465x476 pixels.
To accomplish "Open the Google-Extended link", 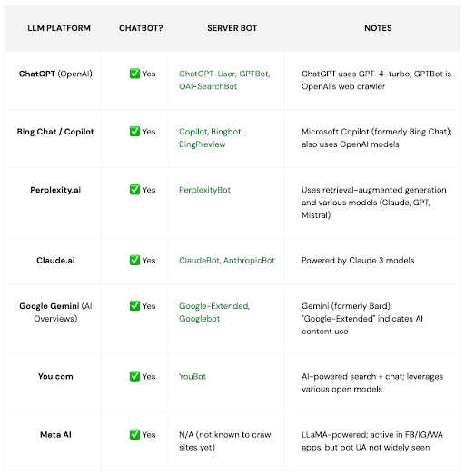I will (x=214, y=306).
